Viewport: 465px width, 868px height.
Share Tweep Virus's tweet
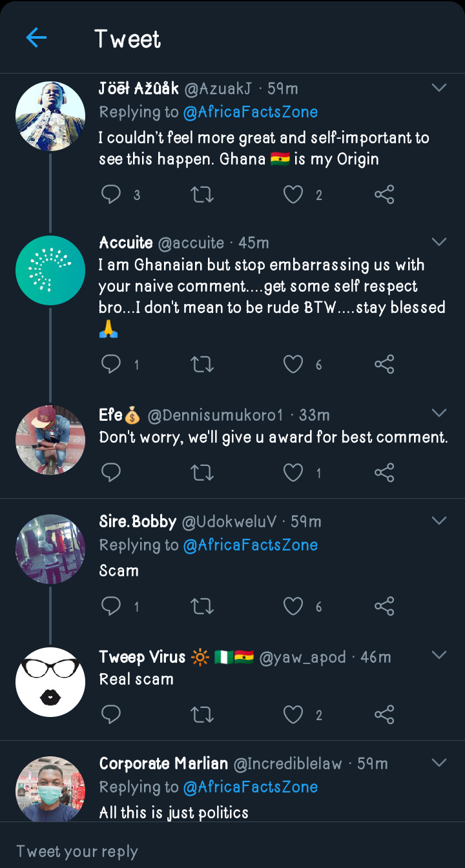click(384, 714)
